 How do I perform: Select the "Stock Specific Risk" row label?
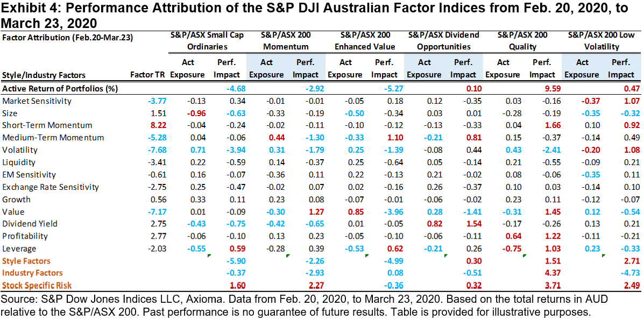(37, 286)
